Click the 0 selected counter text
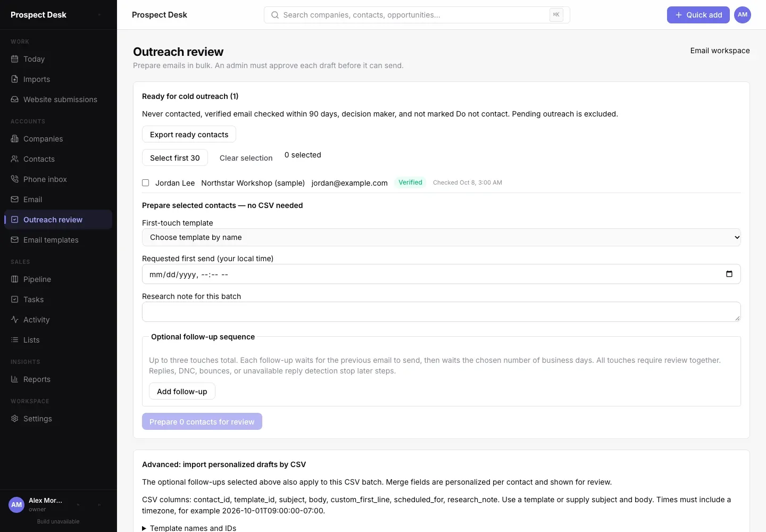The image size is (766, 532). pos(303,155)
